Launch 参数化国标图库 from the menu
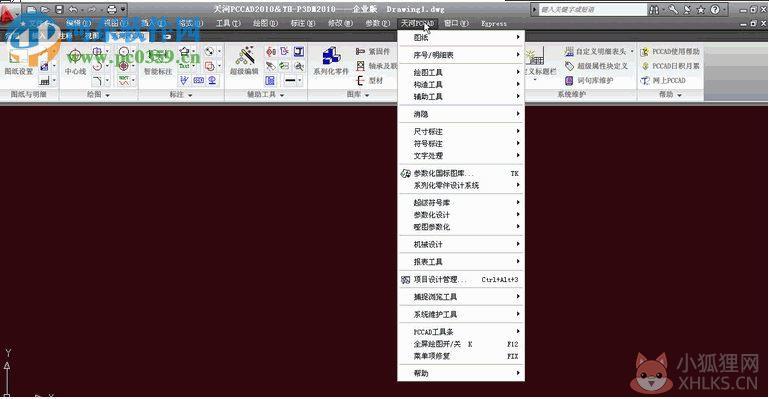 click(461, 173)
